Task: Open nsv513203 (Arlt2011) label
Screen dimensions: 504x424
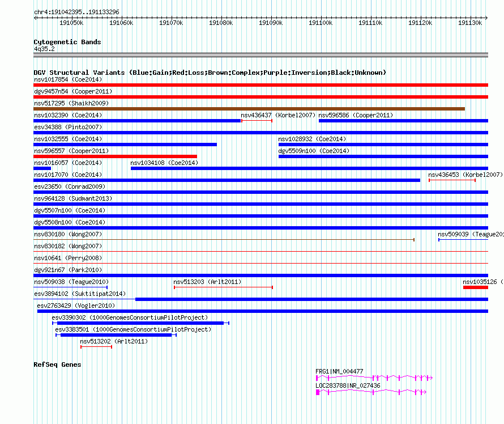Action: [x=207, y=282]
